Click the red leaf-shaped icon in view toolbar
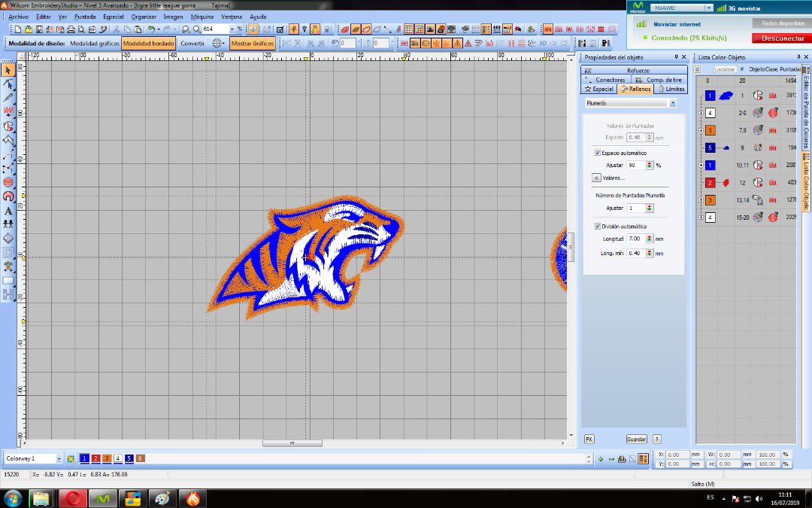The image size is (812, 508). (345, 29)
